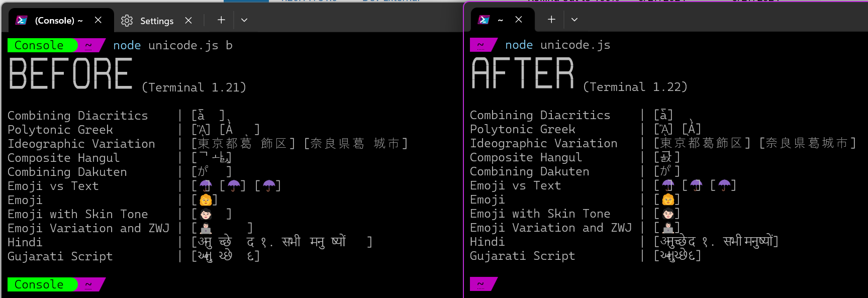Click 'node unicode.js b' command in left window
The height and width of the screenshot is (298, 868).
[x=173, y=46]
